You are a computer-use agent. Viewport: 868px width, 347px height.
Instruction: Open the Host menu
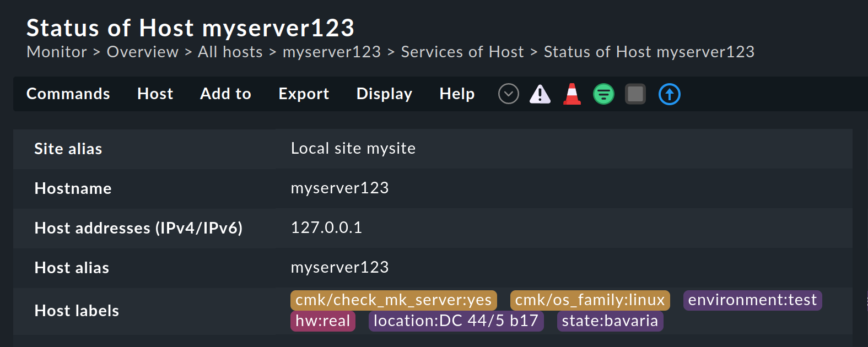(155, 94)
